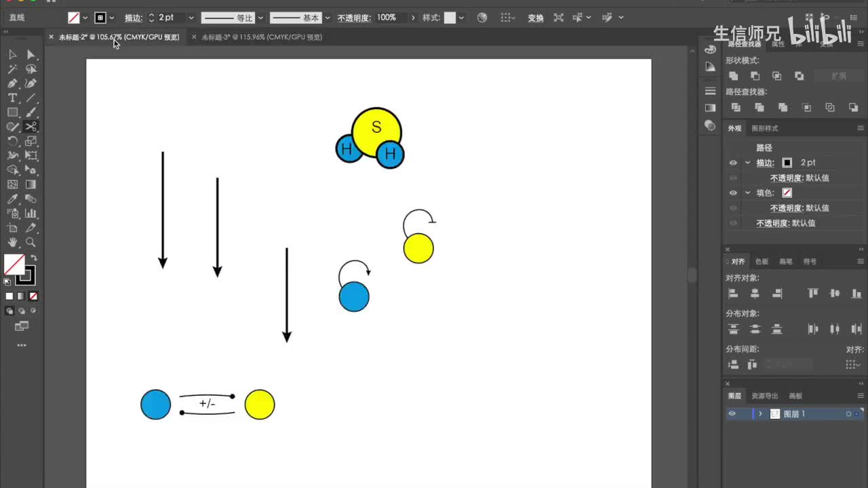This screenshot has height=488, width=868.
Task: Click the 变换 transform button
Action: click(536, 18)
